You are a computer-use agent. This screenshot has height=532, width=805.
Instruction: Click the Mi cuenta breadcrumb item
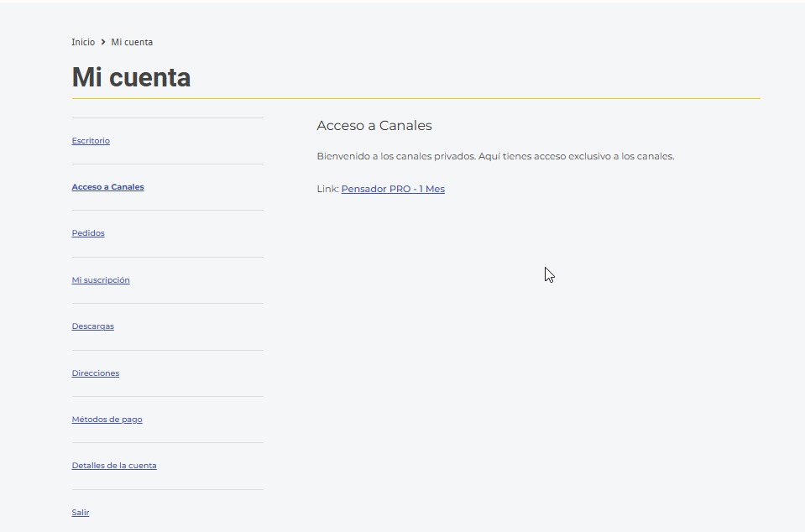tap(132, 42)
